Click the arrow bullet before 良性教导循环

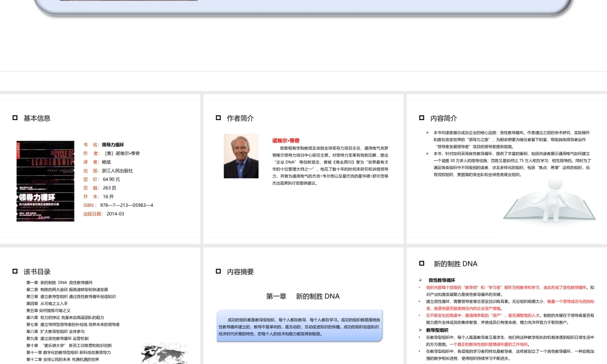[421, 280]
